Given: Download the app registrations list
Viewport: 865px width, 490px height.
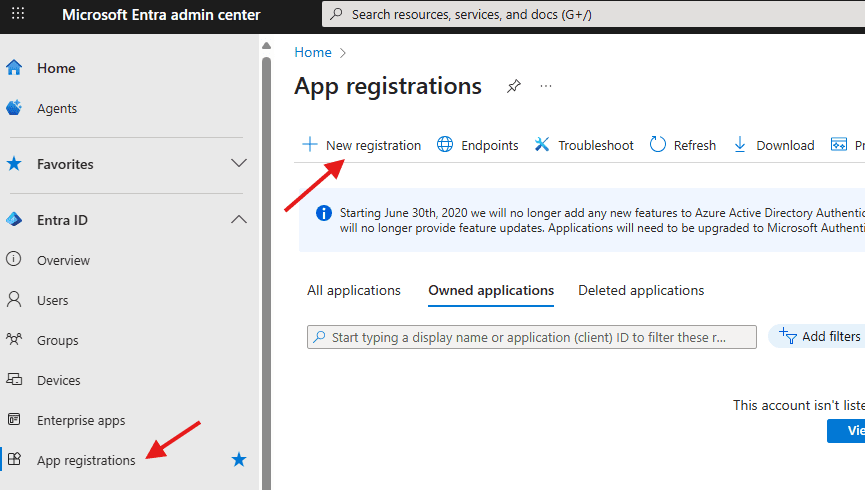Looking at the screenshot, I should (774, 145).
